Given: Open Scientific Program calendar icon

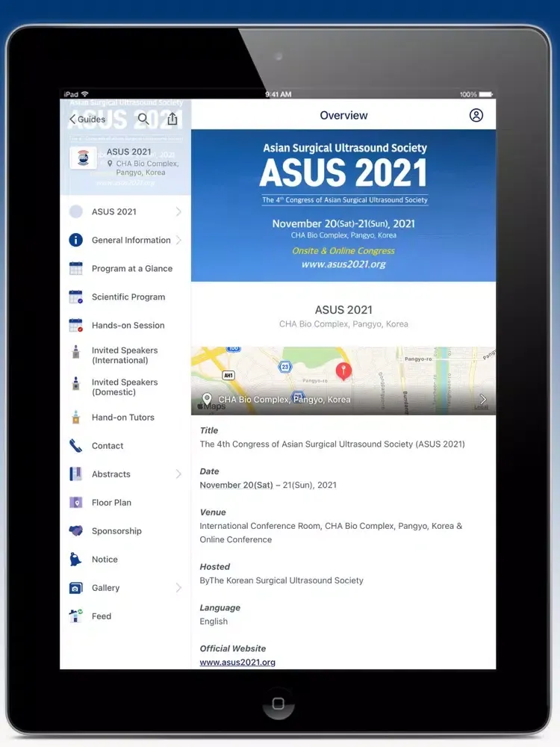Looking at the screenshot, I should (76, 297).
